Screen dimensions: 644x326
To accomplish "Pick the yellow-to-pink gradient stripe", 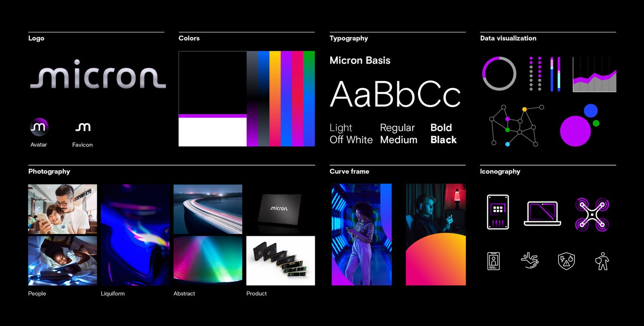I will point(275,99).
